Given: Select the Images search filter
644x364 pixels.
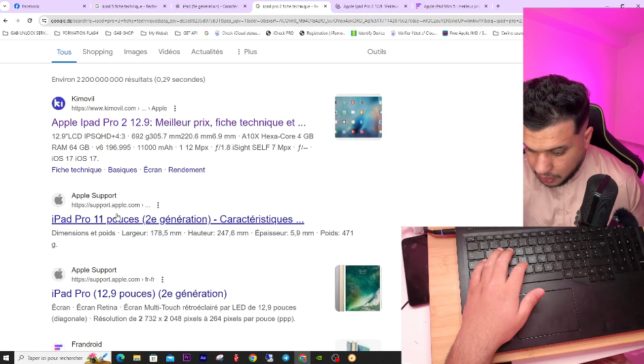Looking at the screenshot, I should coord(135,52).
